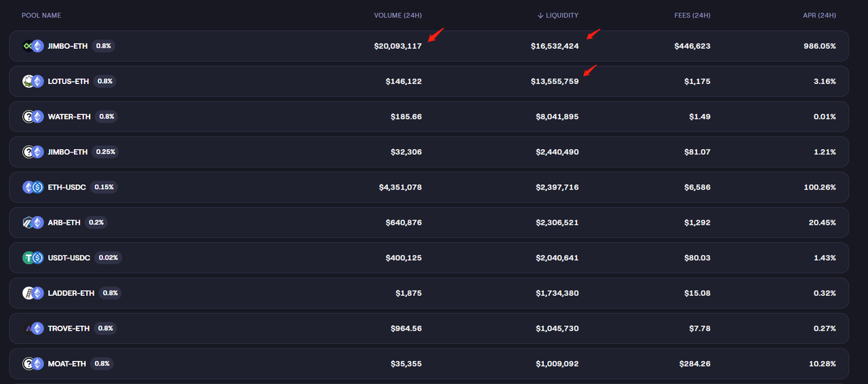868x384 pixels.
Task: Click the 0.8% fee badge on LOTUS-ETH
Action: pos(105,81)
